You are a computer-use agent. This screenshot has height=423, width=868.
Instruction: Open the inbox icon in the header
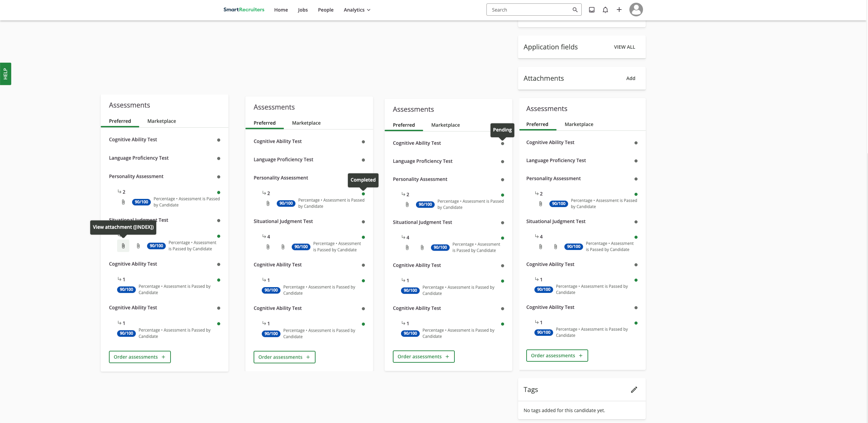(x=591, y=10)
